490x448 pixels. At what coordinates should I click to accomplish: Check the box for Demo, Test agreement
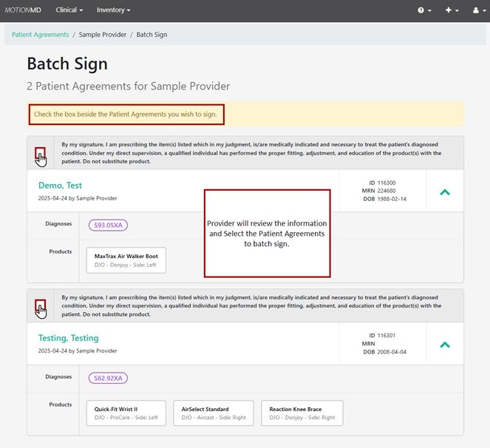coord(40,153)
